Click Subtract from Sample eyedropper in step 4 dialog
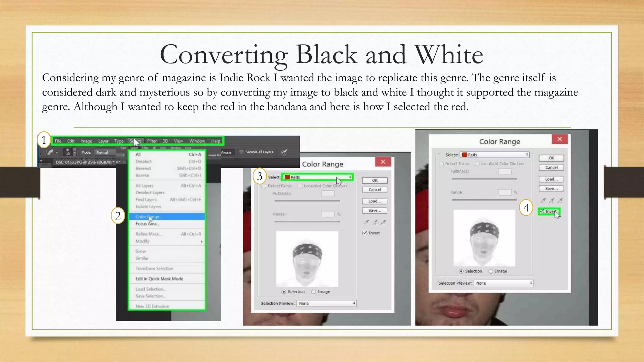The image size is (644, 362). click(560, 200)
